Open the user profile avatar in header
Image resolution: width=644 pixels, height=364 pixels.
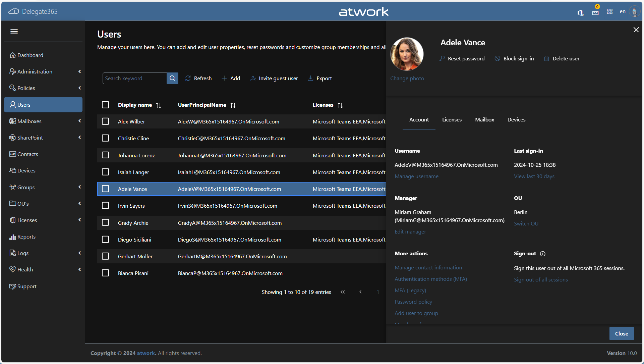click(x=634, y=11)
